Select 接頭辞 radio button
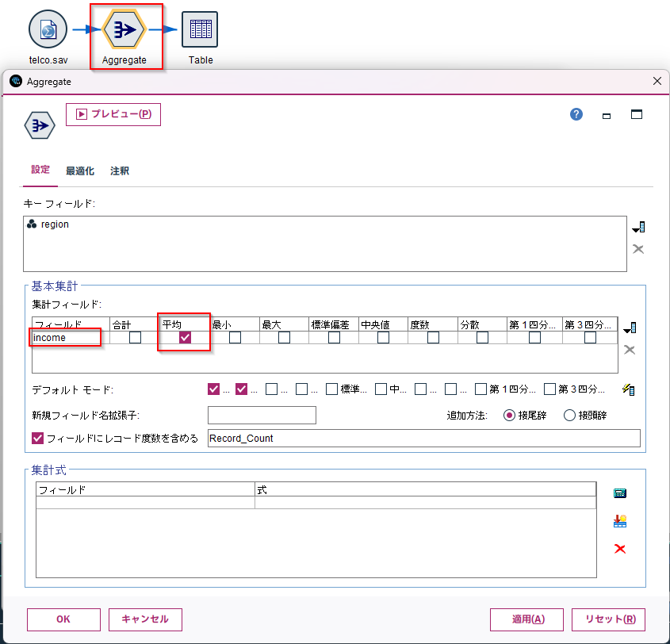Screen dimensions: 670x644 [x=569, y=415]
